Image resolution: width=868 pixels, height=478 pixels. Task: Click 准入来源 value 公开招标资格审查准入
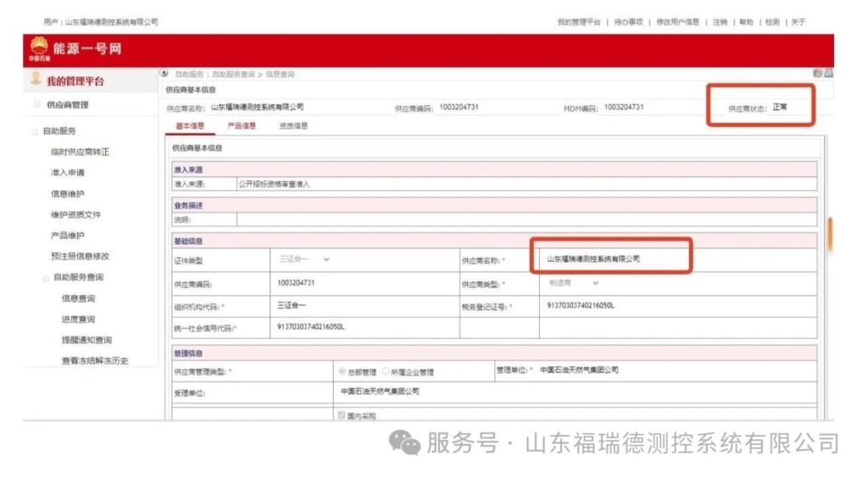point(274,184)
